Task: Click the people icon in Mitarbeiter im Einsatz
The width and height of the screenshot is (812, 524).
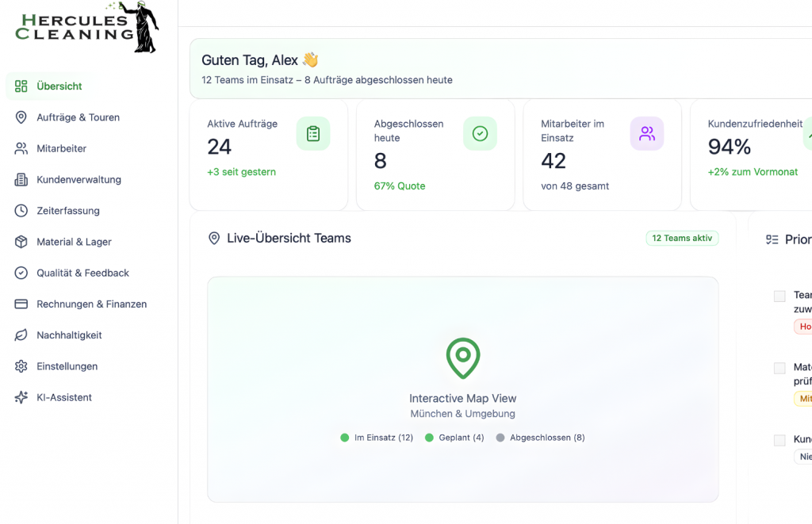Action: click(647, 134)
